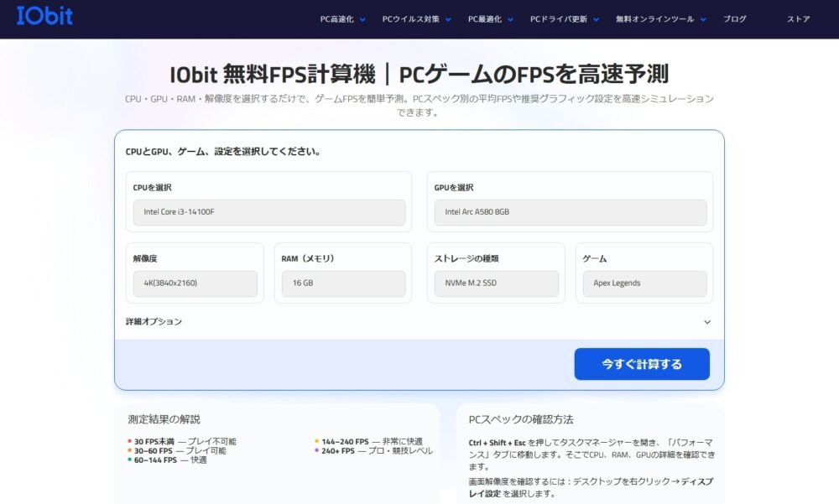Click the main FPS計算機 page heading

click(x=419, y=75)
